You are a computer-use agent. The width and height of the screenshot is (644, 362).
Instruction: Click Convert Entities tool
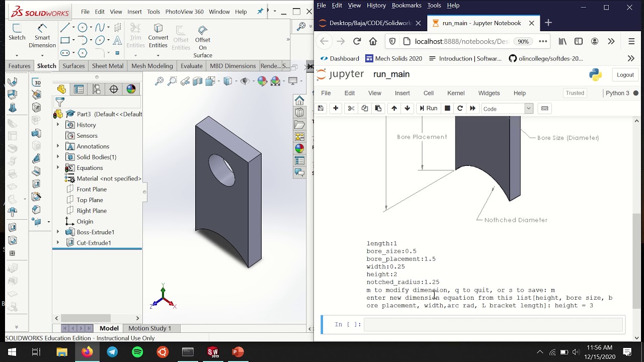158,36
